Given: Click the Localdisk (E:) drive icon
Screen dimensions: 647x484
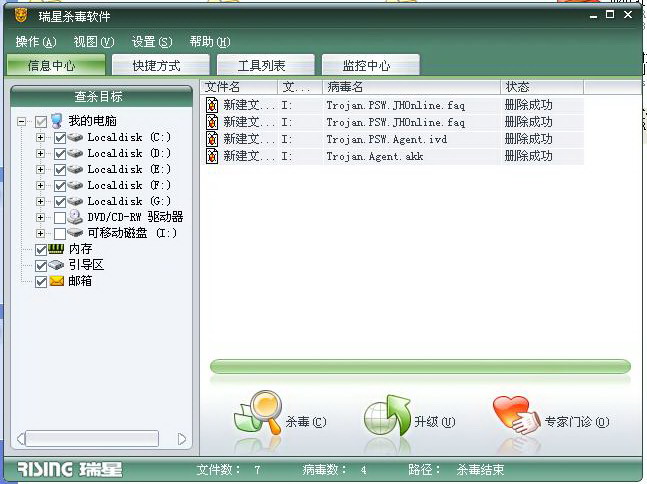Looking at the screenshot, I should pyautogui.click(x=75, y=169).
